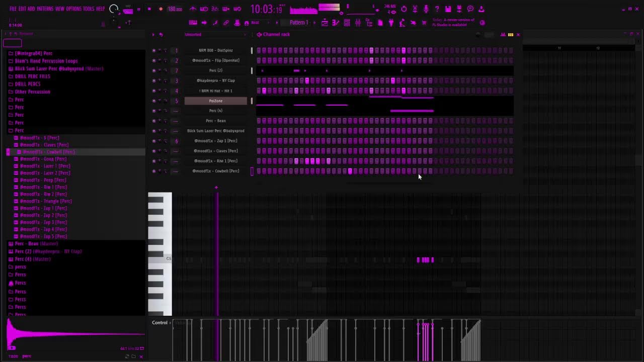Open the FILE menu
Screen dimensions: 644x362
pyautogui.click(x=13, y=9)
